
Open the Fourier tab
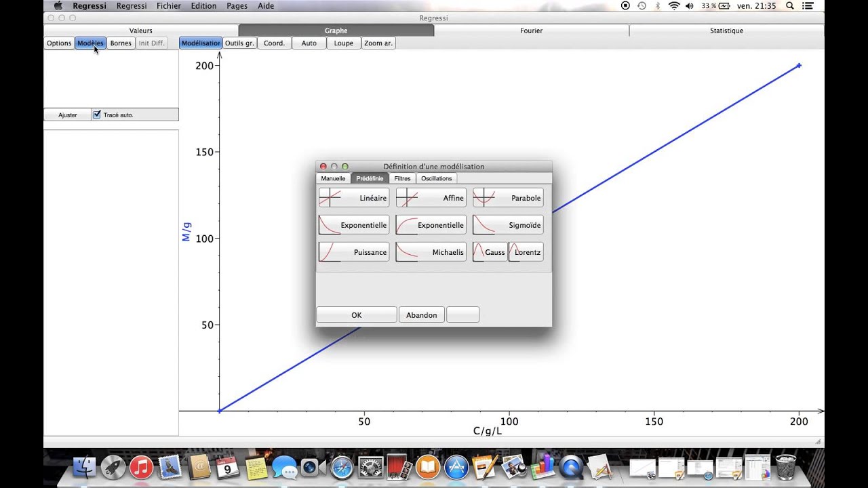pyautogui.click(x=532, y=30)
